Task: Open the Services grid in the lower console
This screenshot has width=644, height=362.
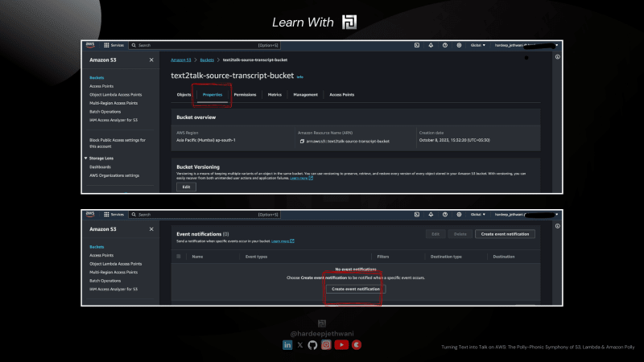Action: tap(114, 214)
